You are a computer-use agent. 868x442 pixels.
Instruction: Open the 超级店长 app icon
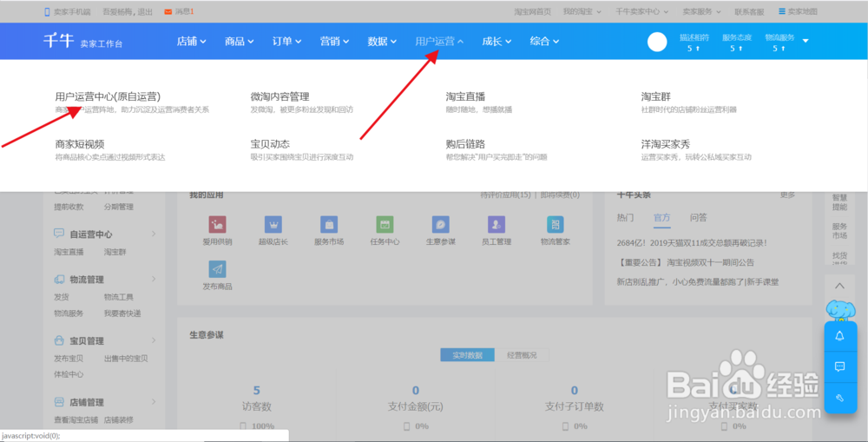(273, 224)
